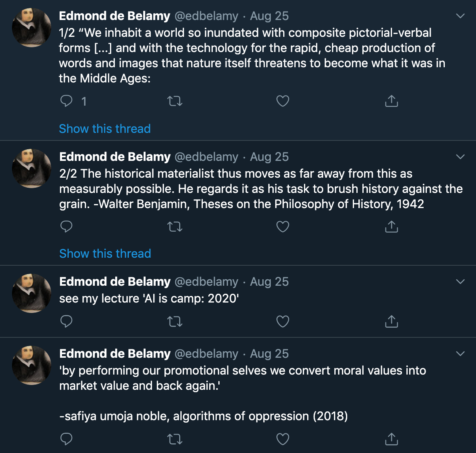Reply to the 1/2 composite pictorial-verbal tweet
Viewport: 476px width, 453px height.
[x=66, y=101]
